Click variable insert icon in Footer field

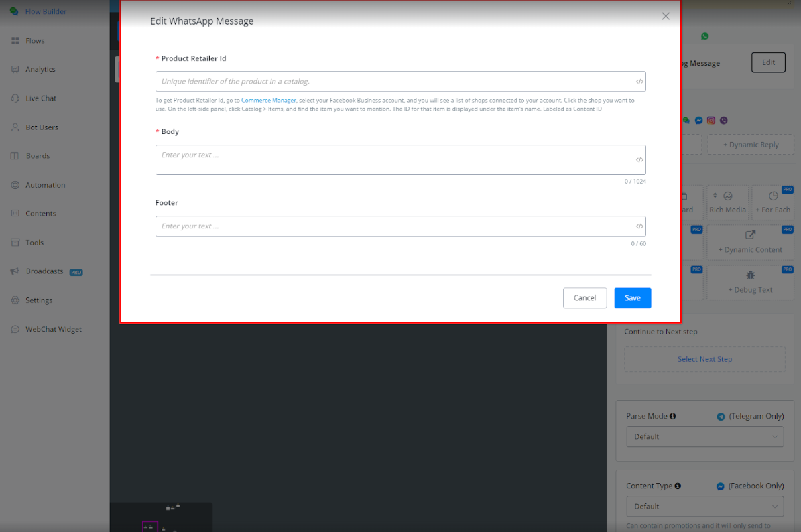pos(639,226)
